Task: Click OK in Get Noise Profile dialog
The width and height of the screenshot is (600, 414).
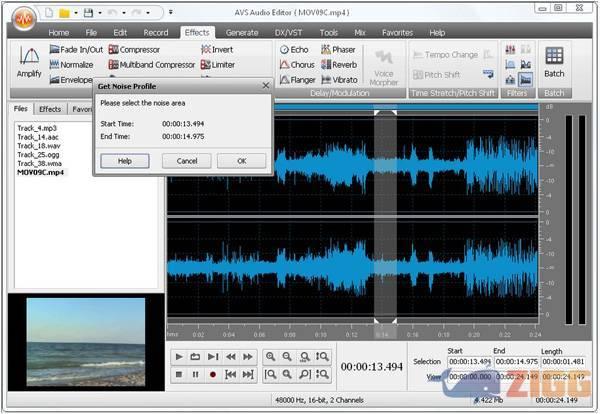Action: tap(241, 160)
